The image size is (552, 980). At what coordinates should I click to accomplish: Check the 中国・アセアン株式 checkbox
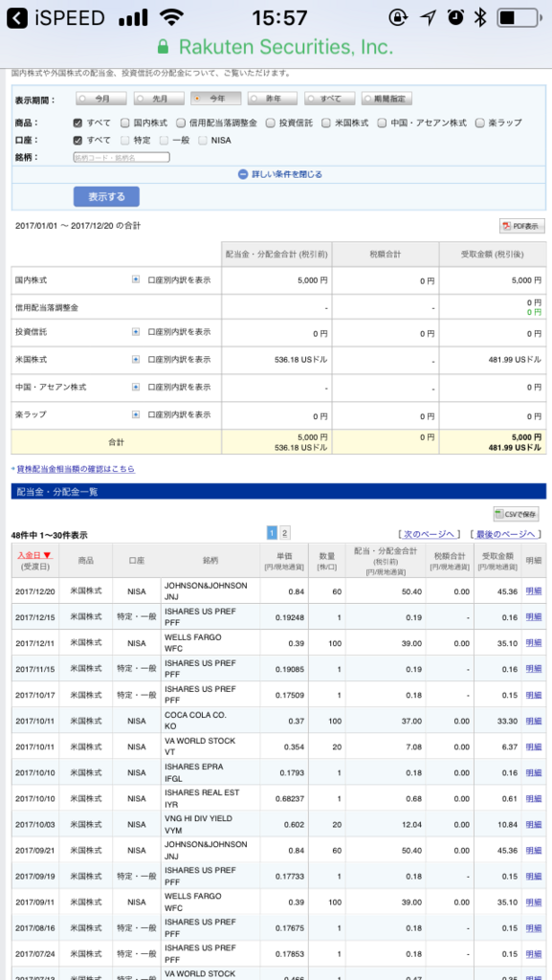click(382, 122)
